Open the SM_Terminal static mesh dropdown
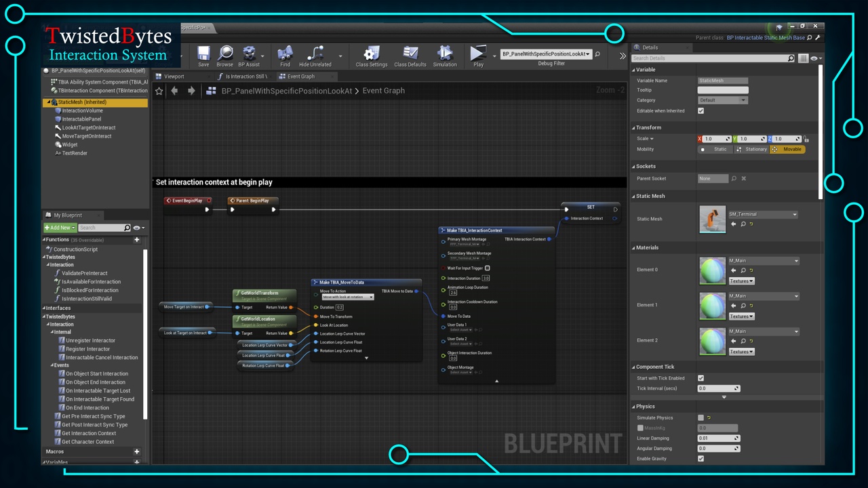This screenshot has height=488, width=868. [x=763, y=214]
